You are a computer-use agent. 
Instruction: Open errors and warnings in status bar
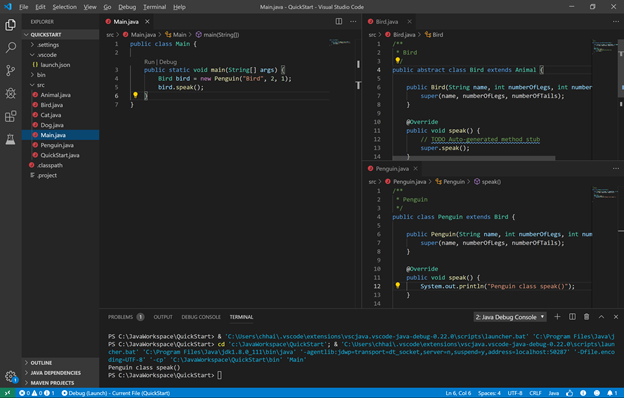[x=37, y=393]
